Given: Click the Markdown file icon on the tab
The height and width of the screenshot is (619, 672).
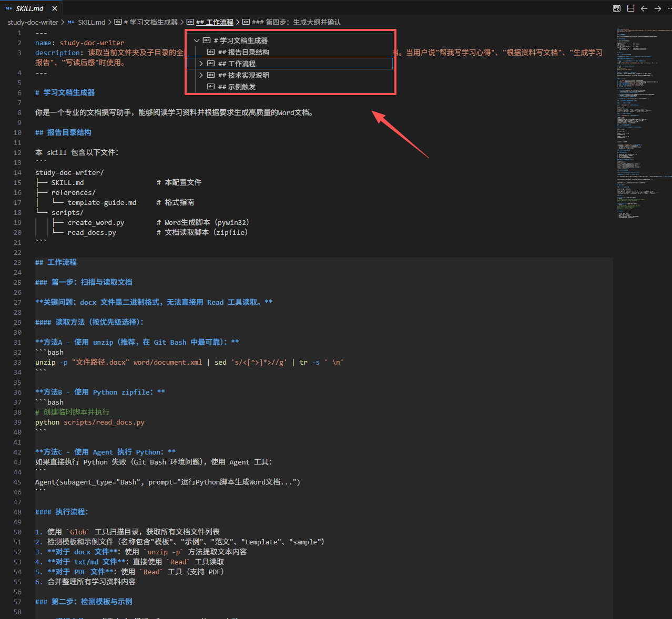Looking at the screenshot, I should [9, 8].
